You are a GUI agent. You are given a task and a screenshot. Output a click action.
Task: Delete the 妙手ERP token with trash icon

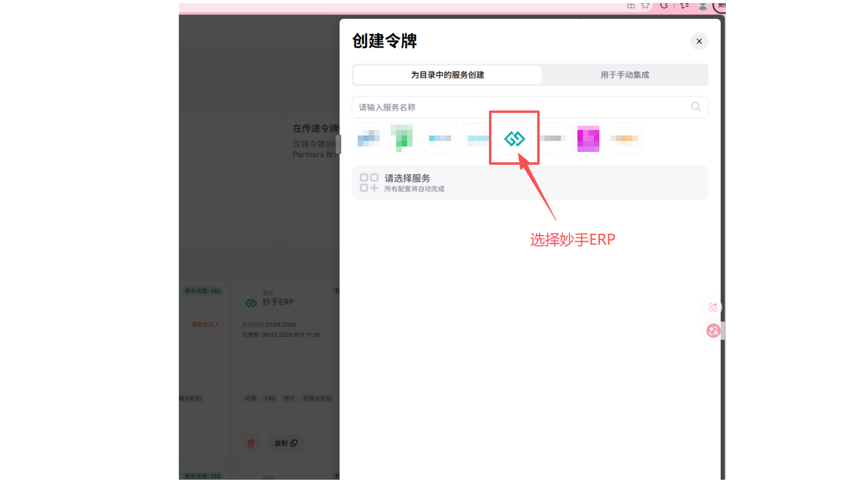[251, 443]
